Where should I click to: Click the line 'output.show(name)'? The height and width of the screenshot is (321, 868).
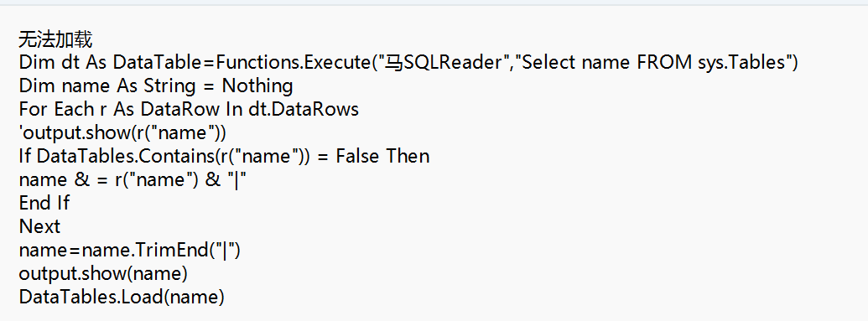(103, 274)
